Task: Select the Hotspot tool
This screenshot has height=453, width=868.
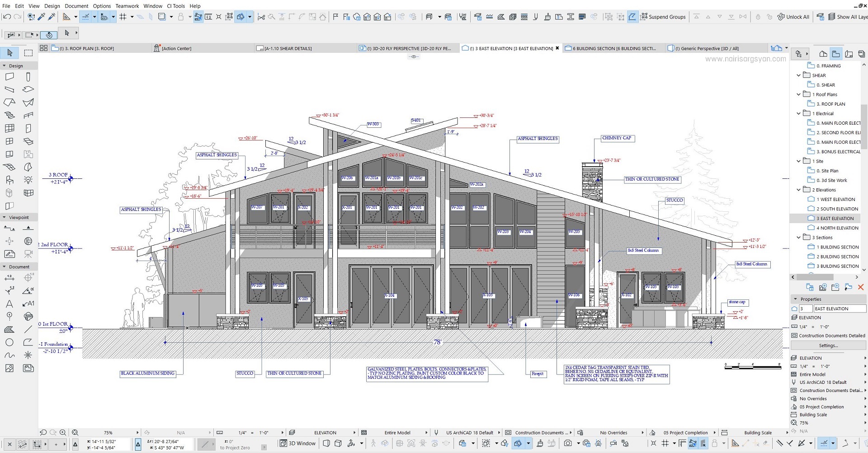Action: point(28,355)
